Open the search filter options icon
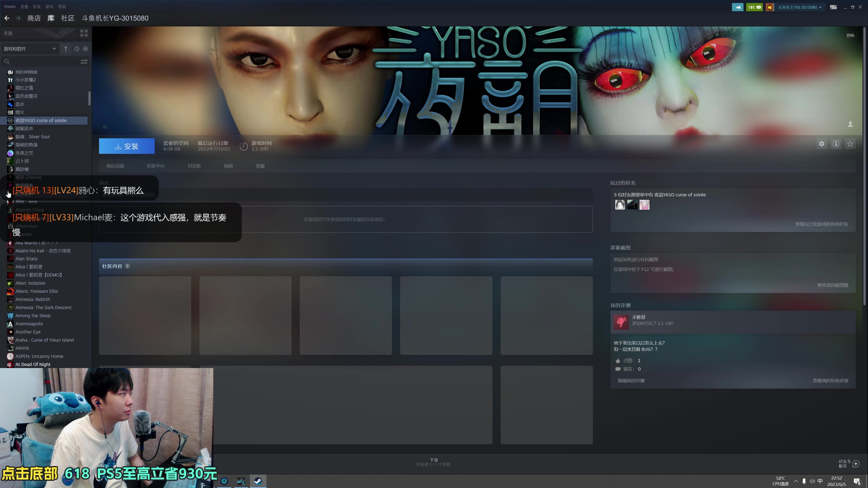Image resolution: width=868 pixels, height=488 pixels. coord(84,62)
